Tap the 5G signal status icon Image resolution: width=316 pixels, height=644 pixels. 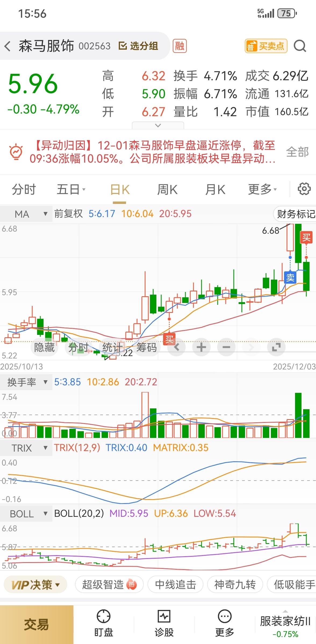[x=266, y=13]
